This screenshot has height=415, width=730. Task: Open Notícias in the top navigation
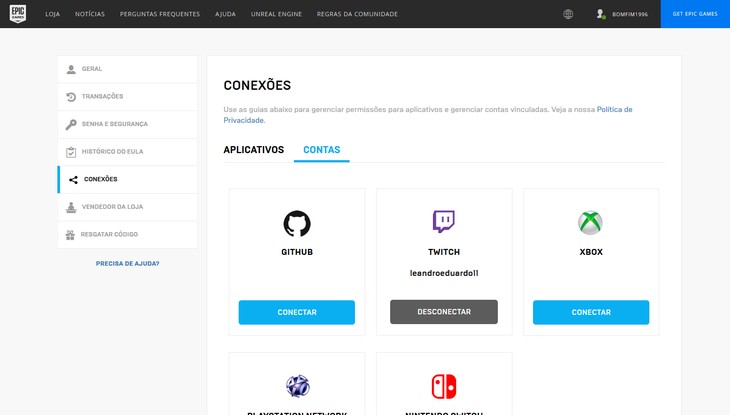click(x=90, y=14)
